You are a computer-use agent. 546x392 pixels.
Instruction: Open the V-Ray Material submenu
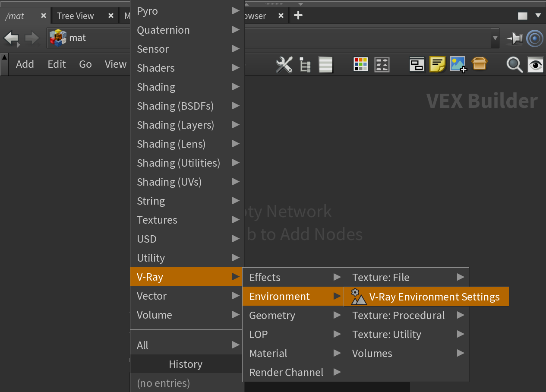point(293,353)
